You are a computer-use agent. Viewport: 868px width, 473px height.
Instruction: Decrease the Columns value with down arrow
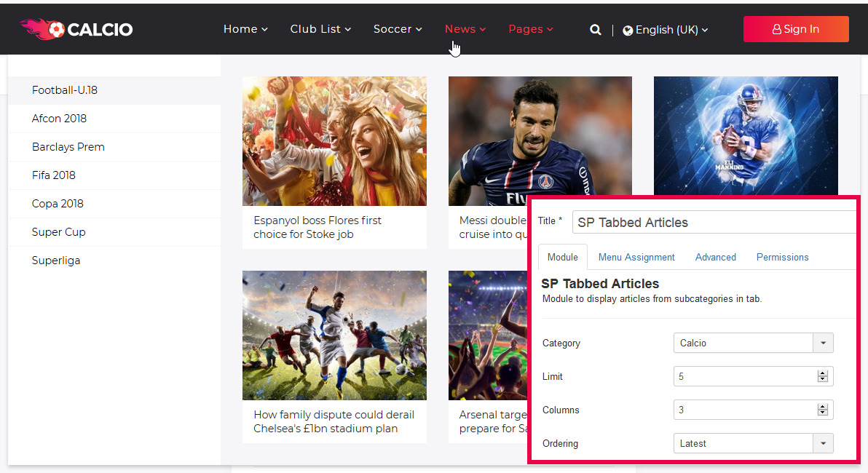pyautogui.click(x=823, y=413)
